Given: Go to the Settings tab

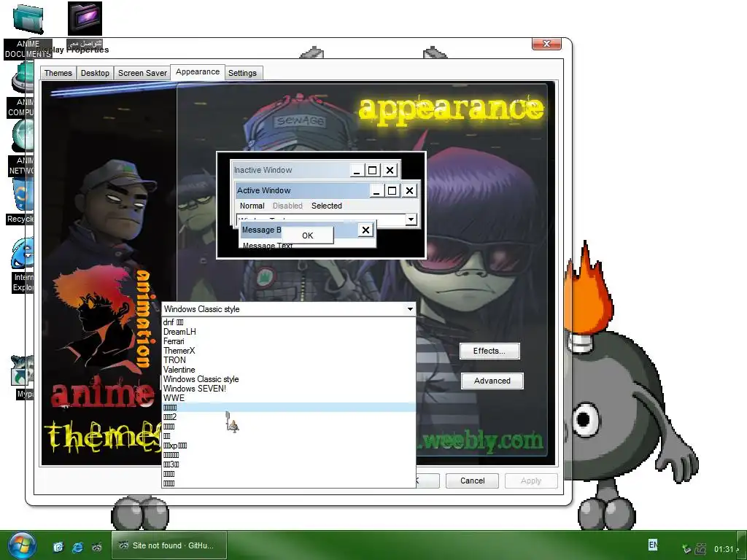Looking at the screenshot, I should click(x=242, y=73).
